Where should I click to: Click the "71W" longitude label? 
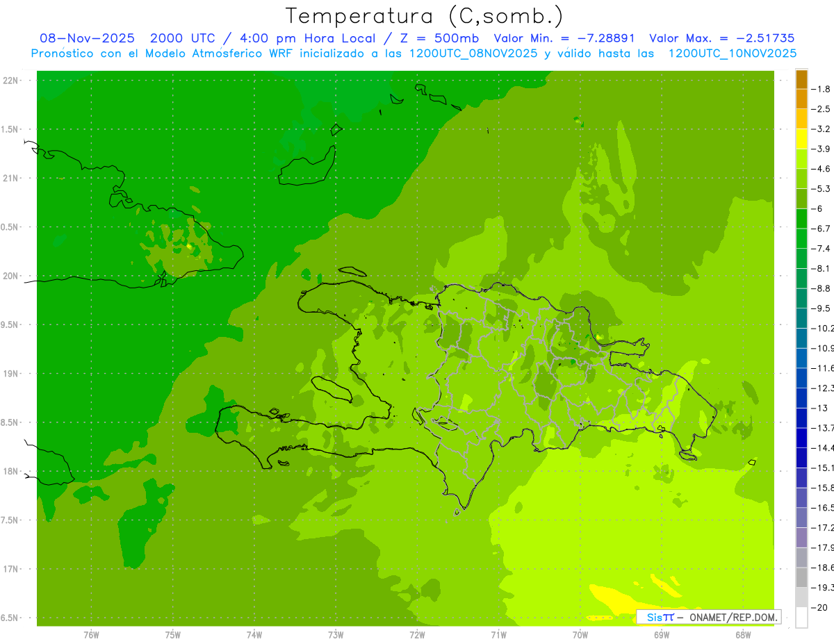tap(498, 635)
